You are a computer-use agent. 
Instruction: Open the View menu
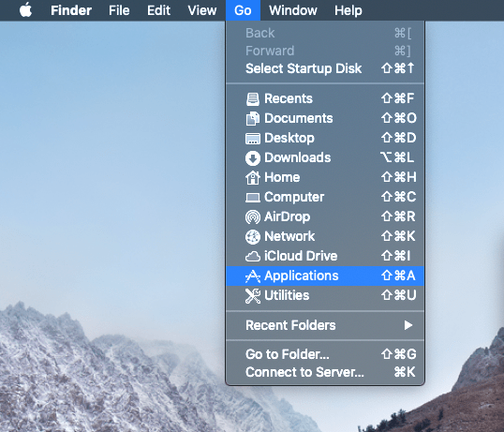pyautogui.click(x=201, y=10)
